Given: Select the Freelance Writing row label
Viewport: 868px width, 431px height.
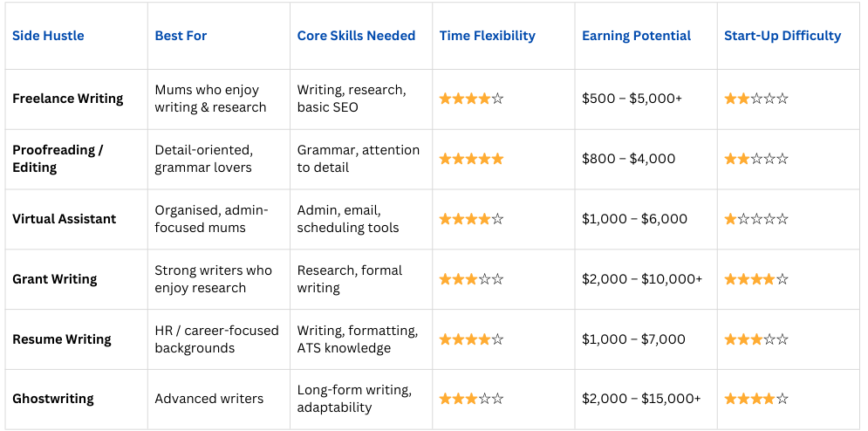Looking at the screenshot, I should [68, 99].
